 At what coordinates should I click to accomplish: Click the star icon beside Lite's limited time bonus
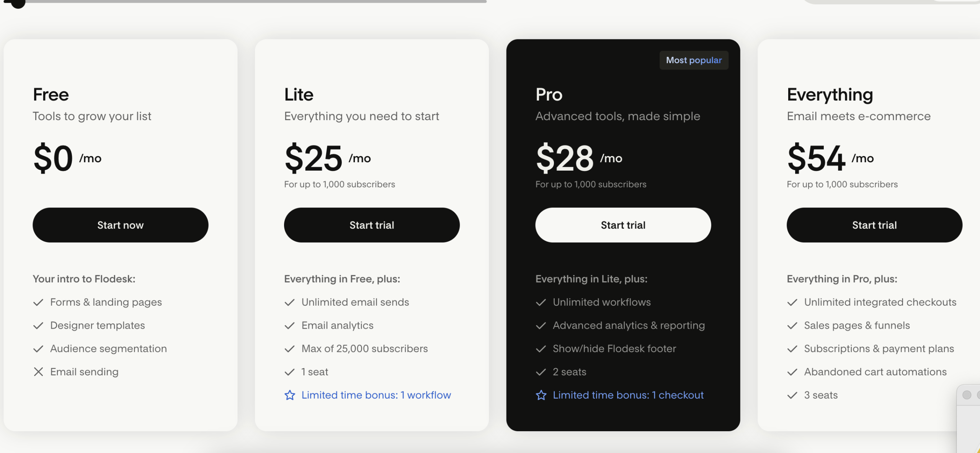pyautogui.click(x=290, y=395)
